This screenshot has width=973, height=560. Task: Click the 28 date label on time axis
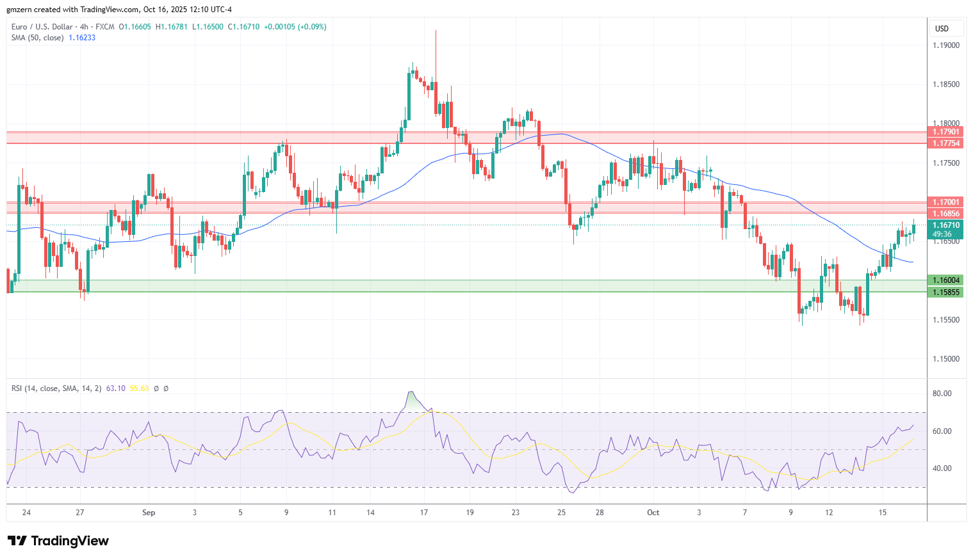600,513
